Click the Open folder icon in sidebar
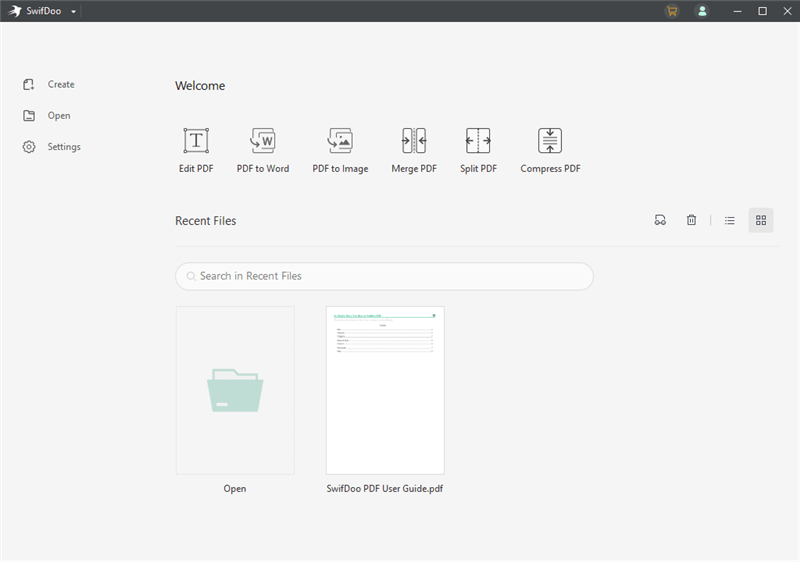The image size is (800, 562). [x=29, y=116]
